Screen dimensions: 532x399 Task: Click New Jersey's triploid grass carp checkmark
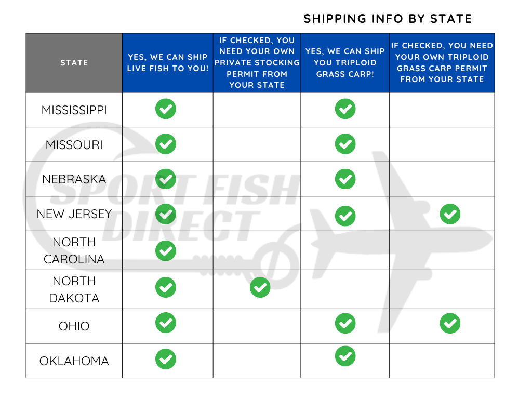click(x=345, y=216)
